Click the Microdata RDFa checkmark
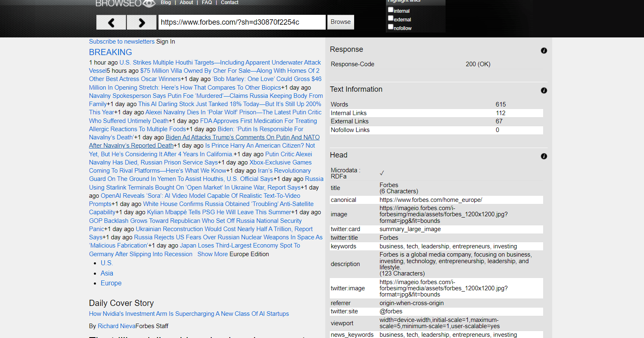644x338 pixels. [x=382, y=173]
